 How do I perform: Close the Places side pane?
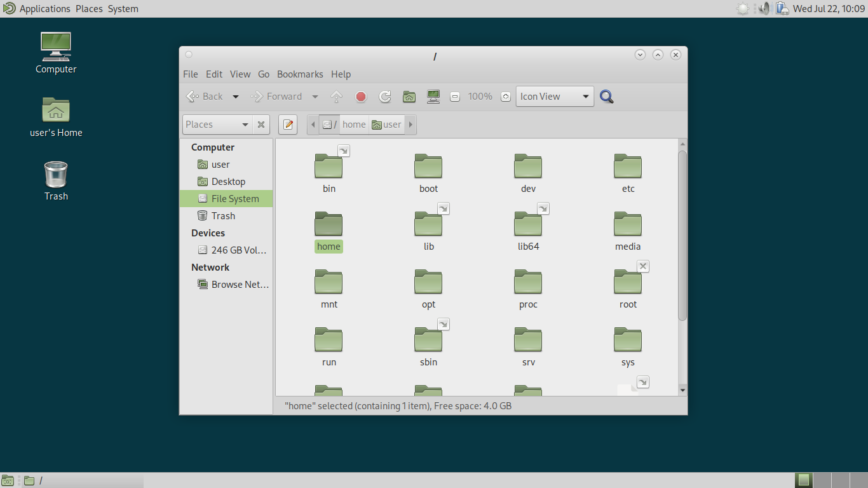point(261,125)
